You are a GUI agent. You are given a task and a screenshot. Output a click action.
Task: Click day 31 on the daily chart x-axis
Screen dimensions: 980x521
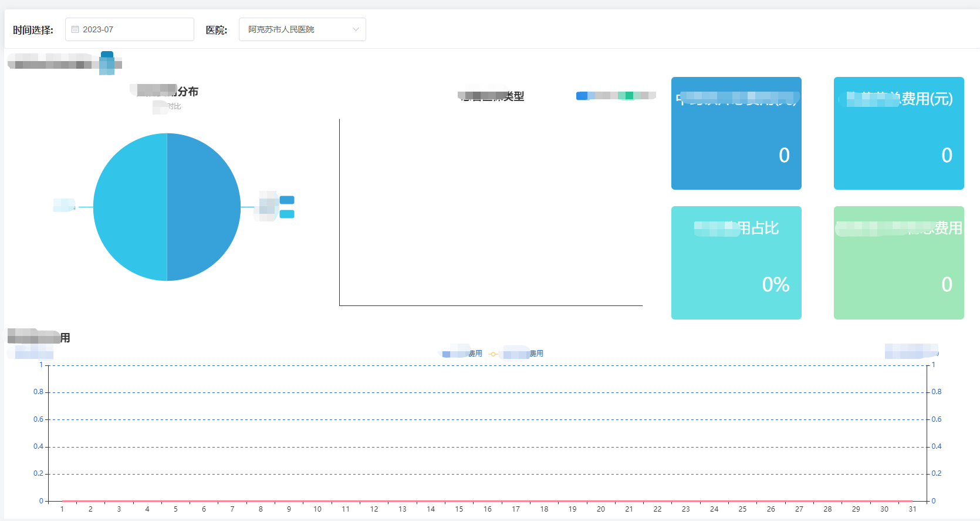(x=913, y=509)
